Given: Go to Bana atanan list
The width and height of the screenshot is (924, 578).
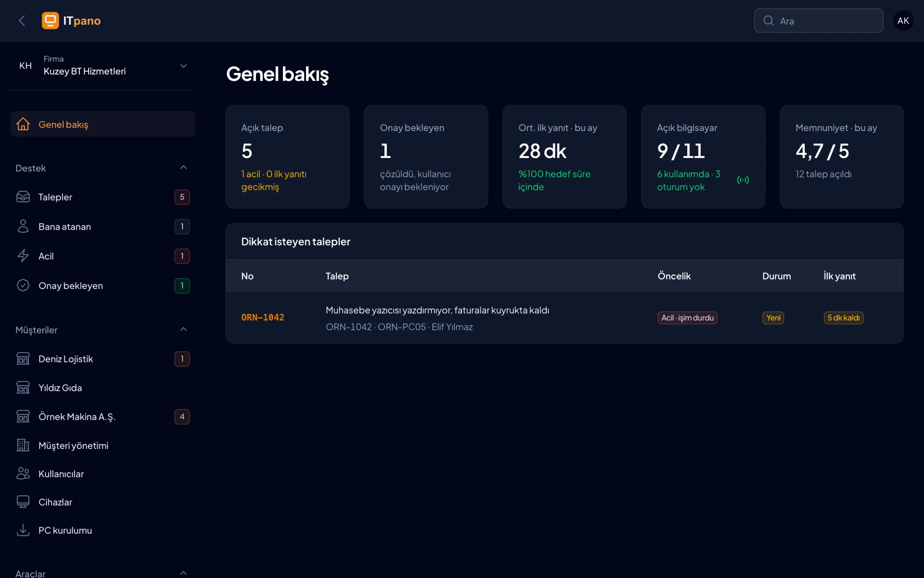Looking at the screenshot, I should [x=103, y=227].
